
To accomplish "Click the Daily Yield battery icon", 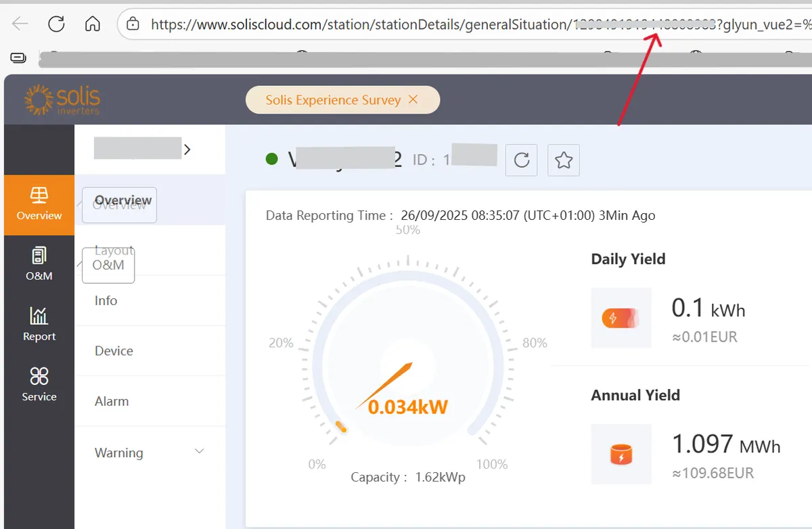I will click(x=621, y=318).
